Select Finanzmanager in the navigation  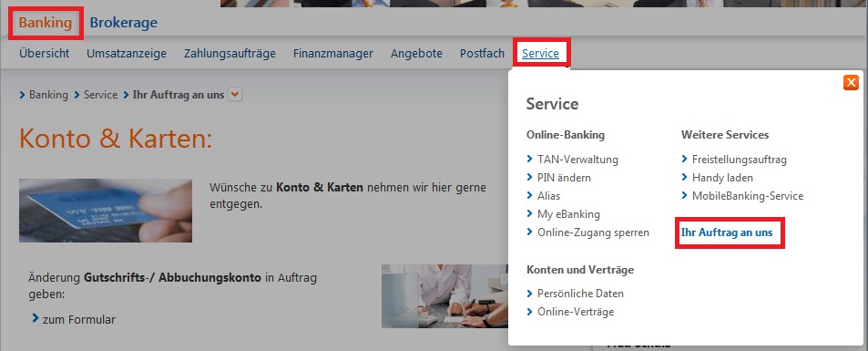[x=333, y=54]
